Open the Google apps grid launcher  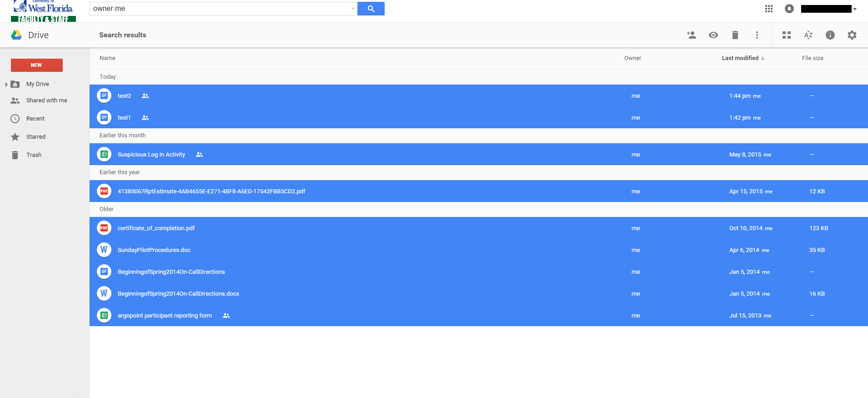tap(768, 9)
